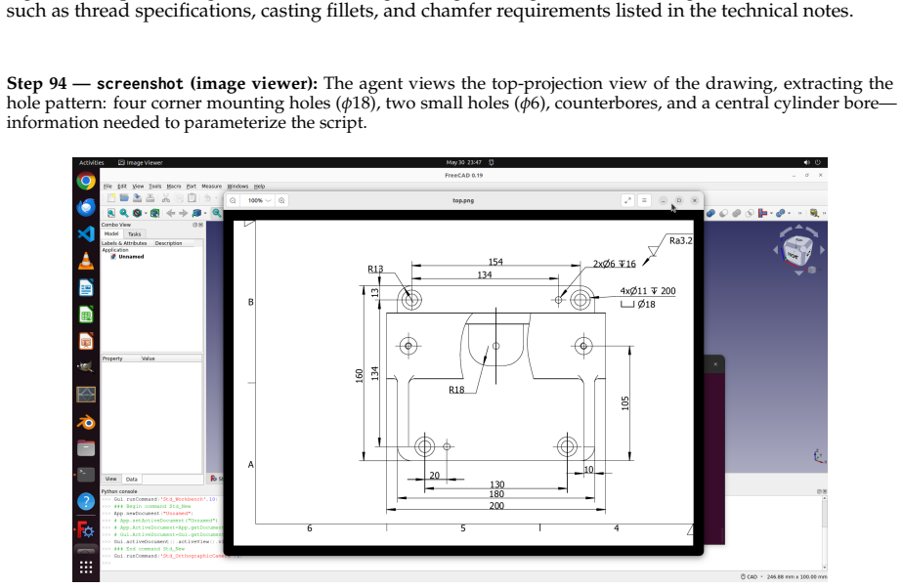Open VLC media player from the dock

(86, 261)
